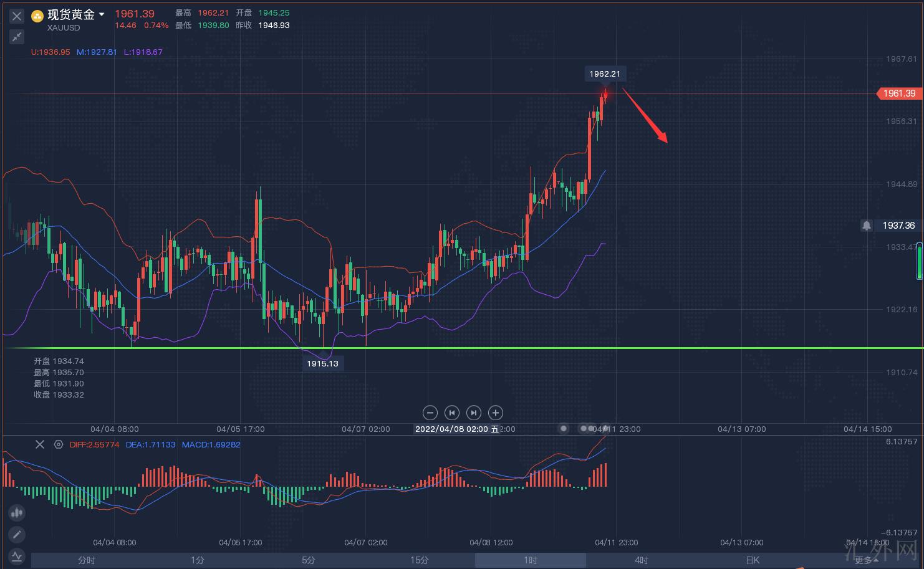Select the pencil drawing tool
Viewport: 924px width, 569px height.
17,535
